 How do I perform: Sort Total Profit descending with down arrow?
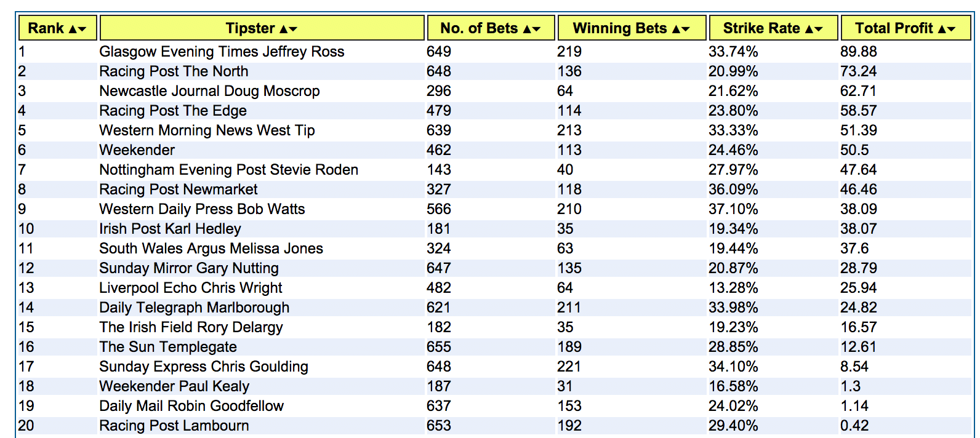point(951,29)
